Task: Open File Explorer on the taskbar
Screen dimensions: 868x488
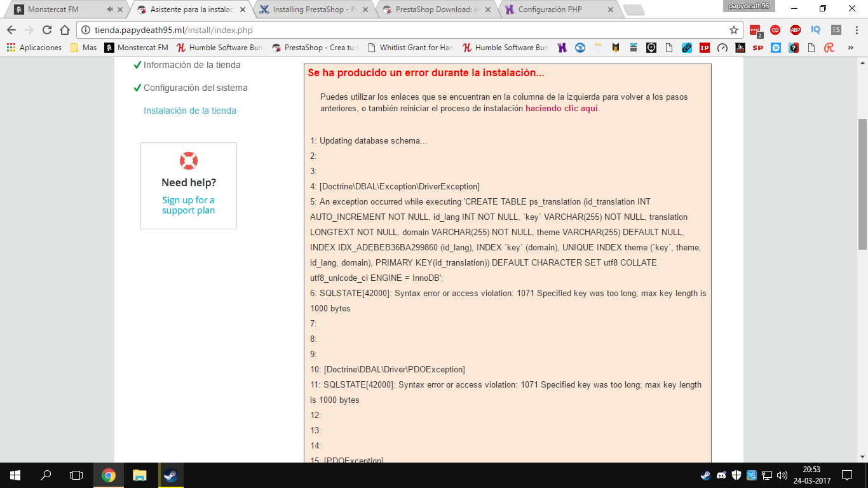Action: tap(139, 475)
